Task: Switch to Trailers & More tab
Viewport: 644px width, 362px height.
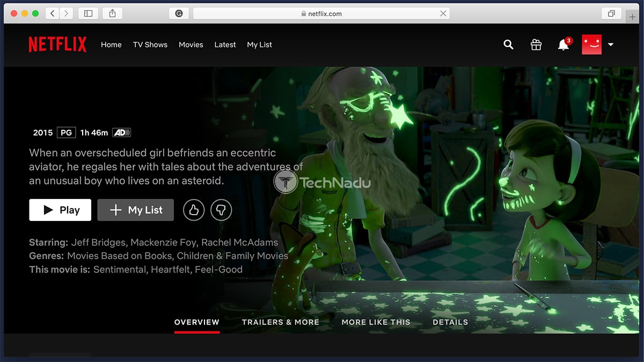Action: [x=280, y=322]
